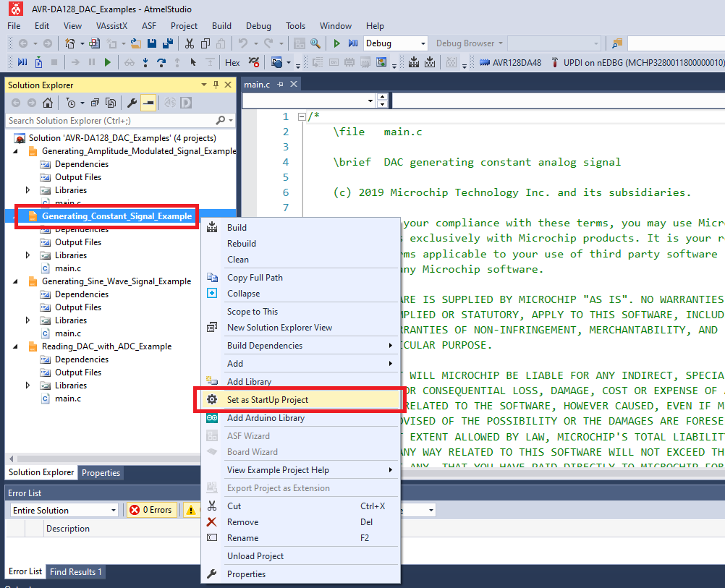
Task: Open the Build Dependencies submenu
Action: [300, 346]
